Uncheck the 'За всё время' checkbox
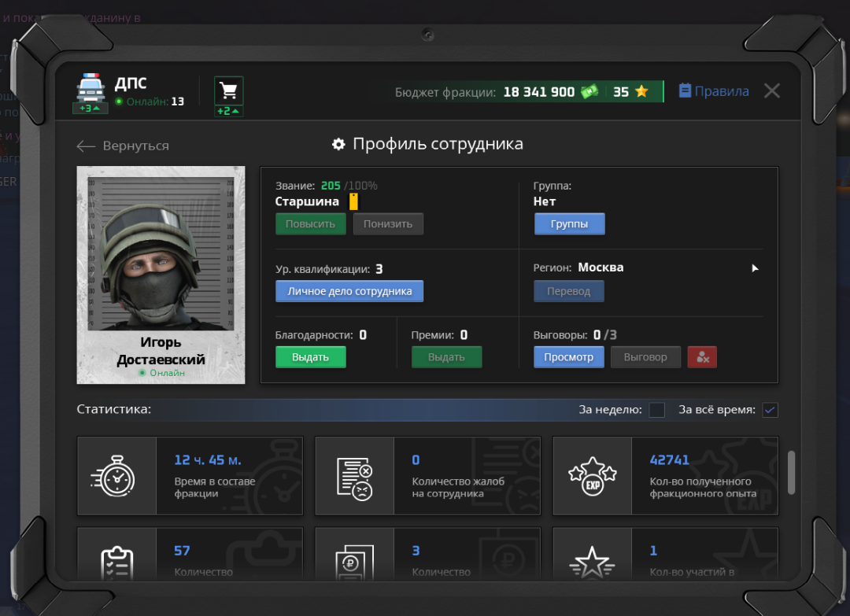The image size is (850, 616). pyautogui.click(x=770, y=410)
